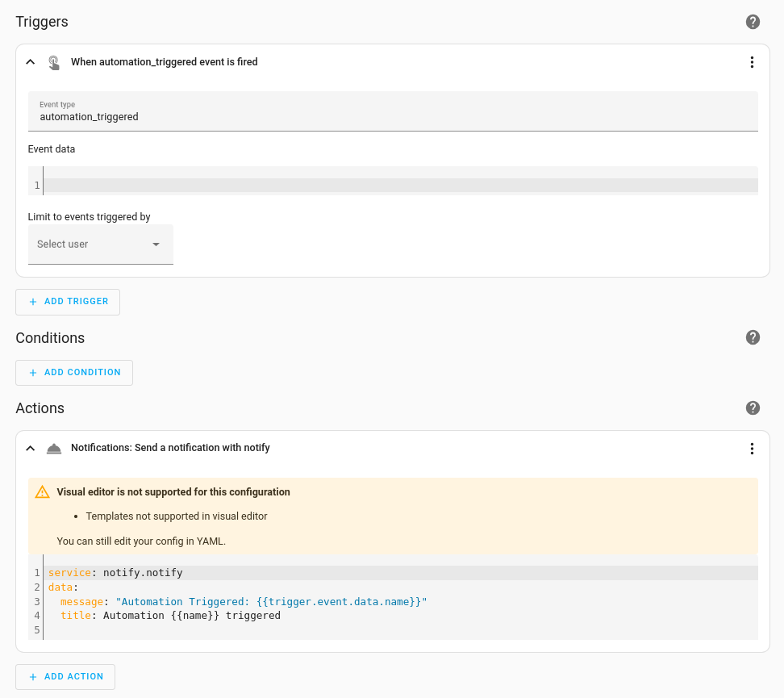Open the event trigger's three-dot menu

point(752,62)
